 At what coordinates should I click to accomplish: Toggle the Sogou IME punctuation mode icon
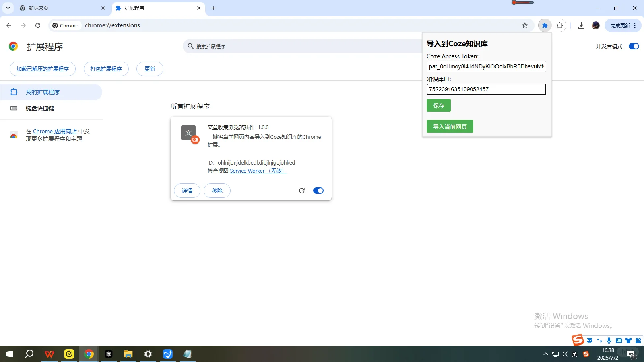point(599,341)
